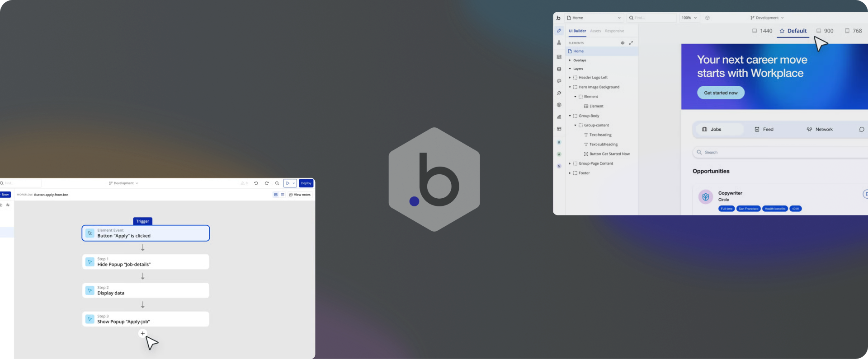This screenshot has width=868, height=359.
Task: Click the filter sliders icon in the workflow sidebar
Action: click(8, 205)
